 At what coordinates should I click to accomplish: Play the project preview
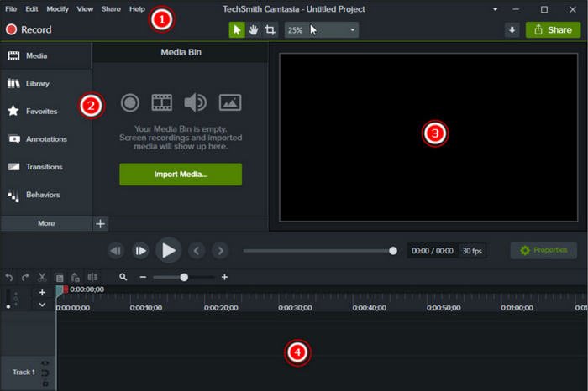coord(168,250)
